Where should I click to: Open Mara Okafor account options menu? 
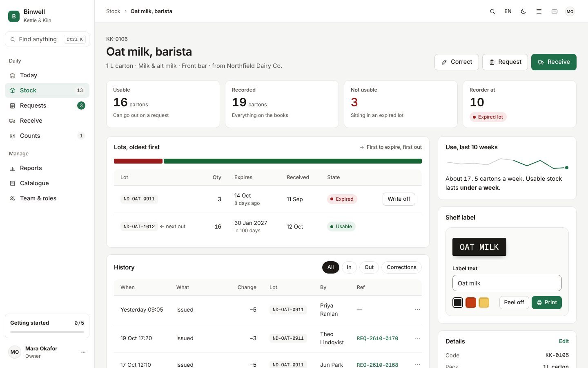click(83, 352)
